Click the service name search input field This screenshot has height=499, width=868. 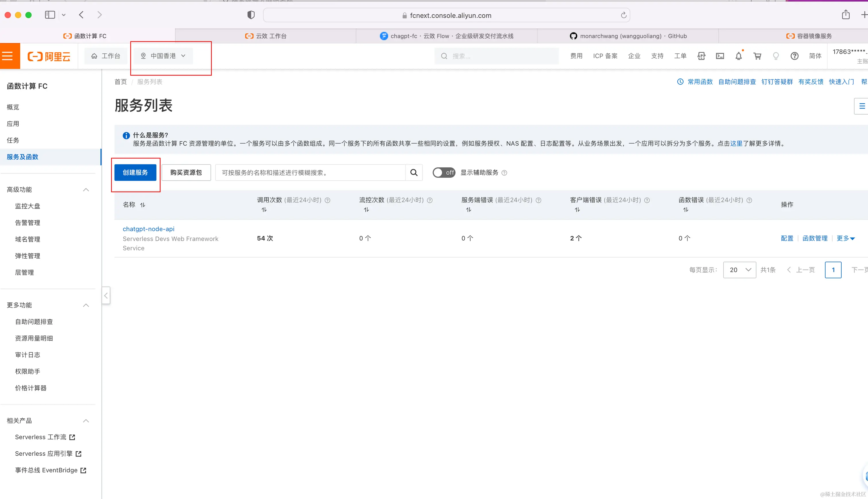pos(310,172)
